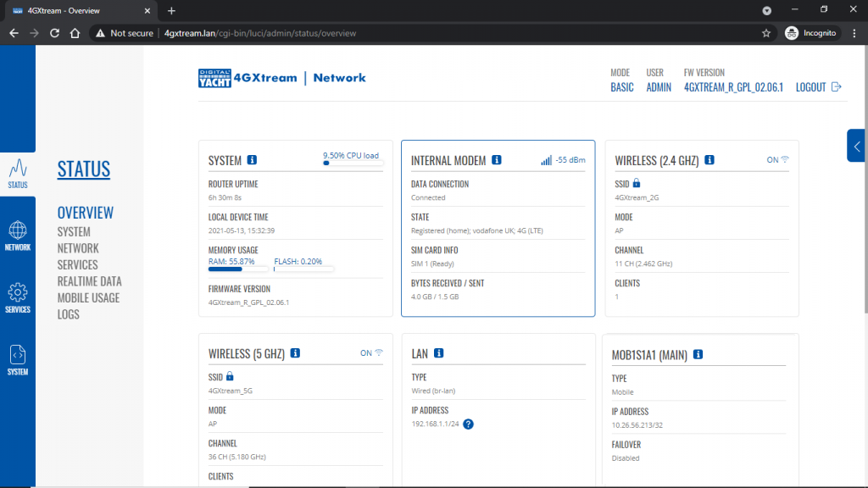Toggle the 2.4 GHz wireless ON indicator
The height and width of the screenshot is (488, 868).
click(x=778, y=159)
